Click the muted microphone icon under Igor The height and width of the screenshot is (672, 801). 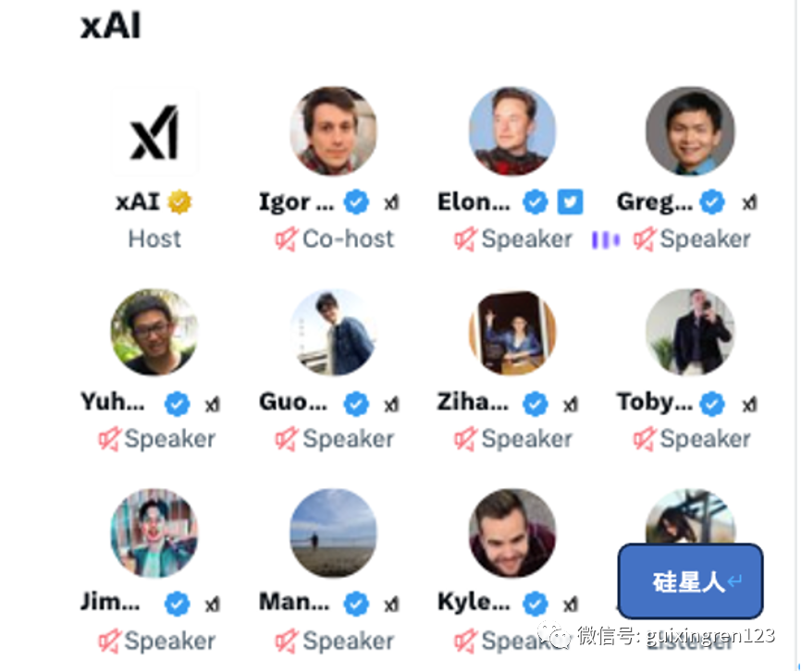click(286, 238)
